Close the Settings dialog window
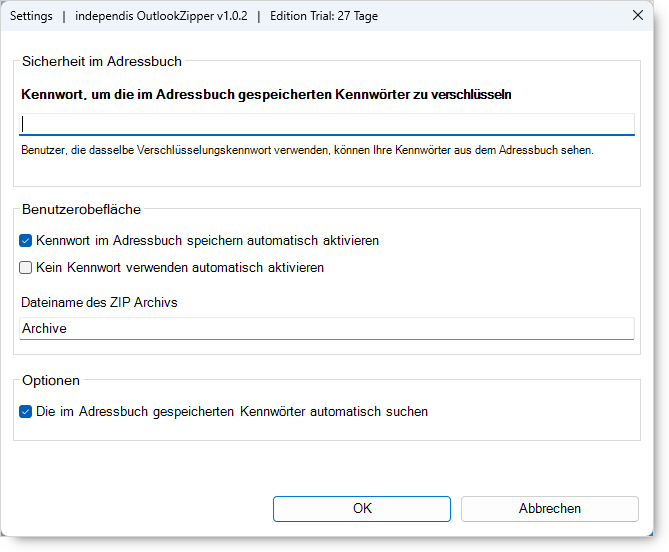This screenshot has height=552, width=669. click(x=638, y=15)
